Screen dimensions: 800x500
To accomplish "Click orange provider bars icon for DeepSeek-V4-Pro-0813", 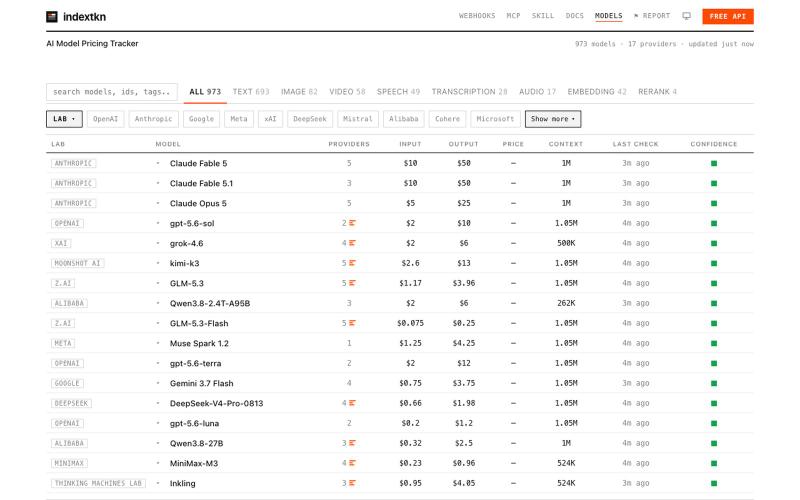I will (x=352, y=403).
